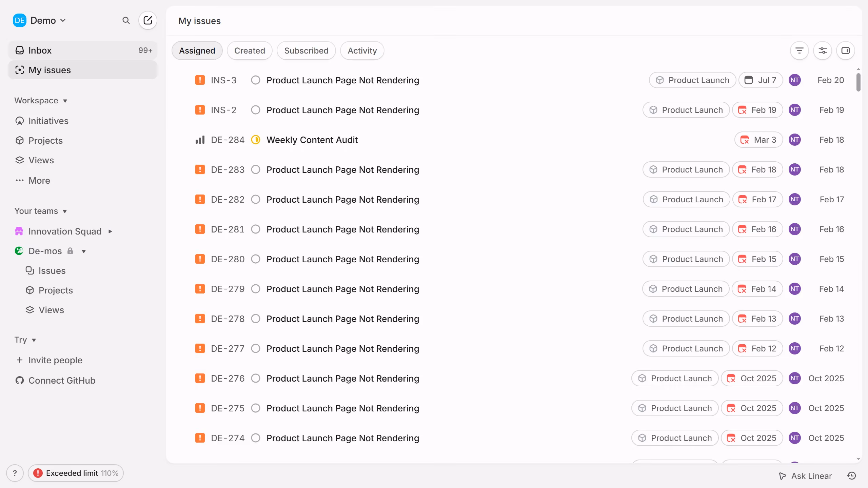Click the Product Launch project chip on DE-278
The height and width of the screenshot is (488, 868).
tap(686, 319)
